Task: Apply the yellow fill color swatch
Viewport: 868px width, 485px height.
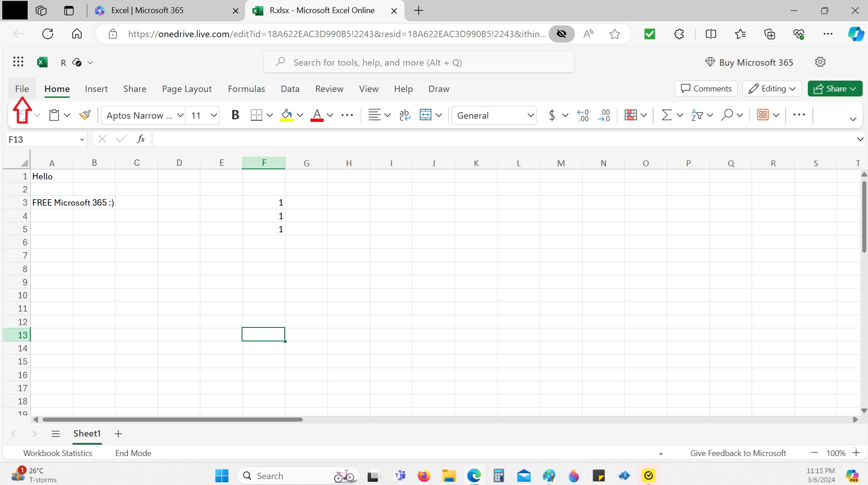Action: (x=286, y=115)
